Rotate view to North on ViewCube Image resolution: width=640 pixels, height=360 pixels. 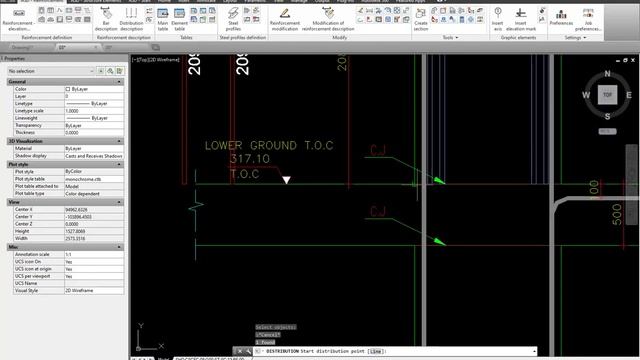coord(607,74)
